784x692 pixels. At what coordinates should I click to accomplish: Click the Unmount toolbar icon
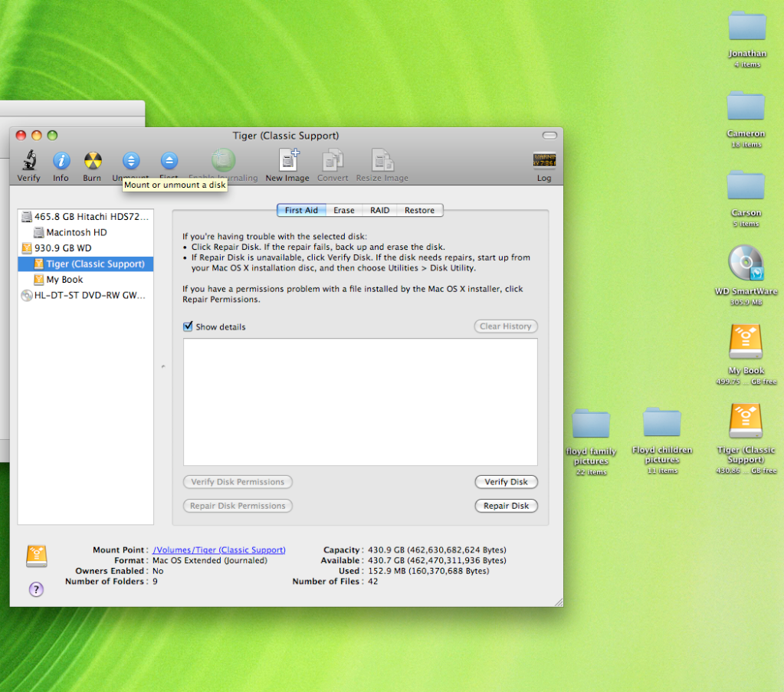pos(130,160)
